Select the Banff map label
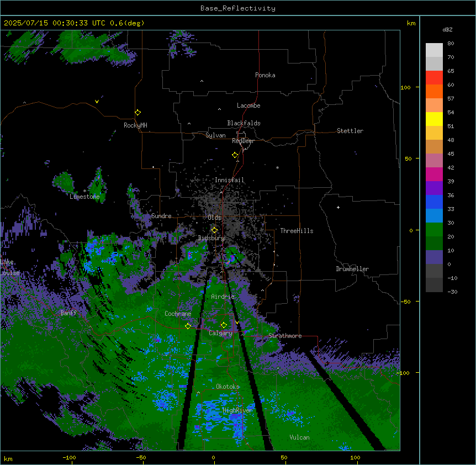 click(68, 313)
